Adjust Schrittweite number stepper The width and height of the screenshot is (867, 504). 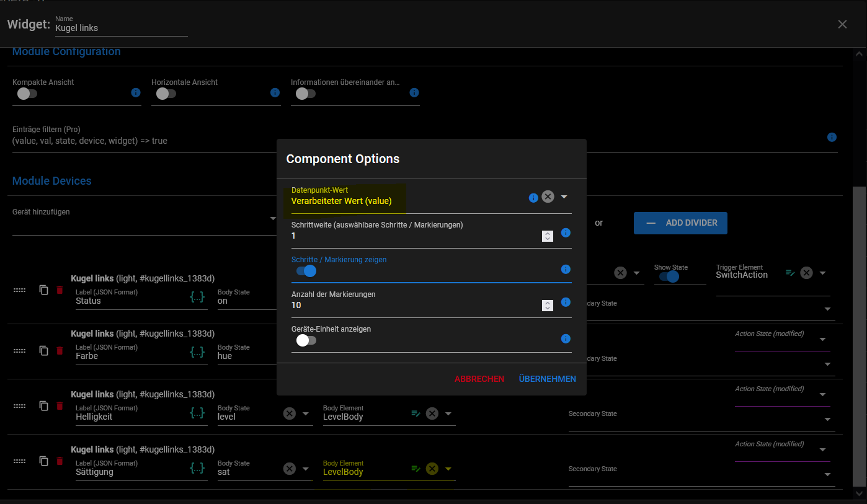(x=547, y=236)
